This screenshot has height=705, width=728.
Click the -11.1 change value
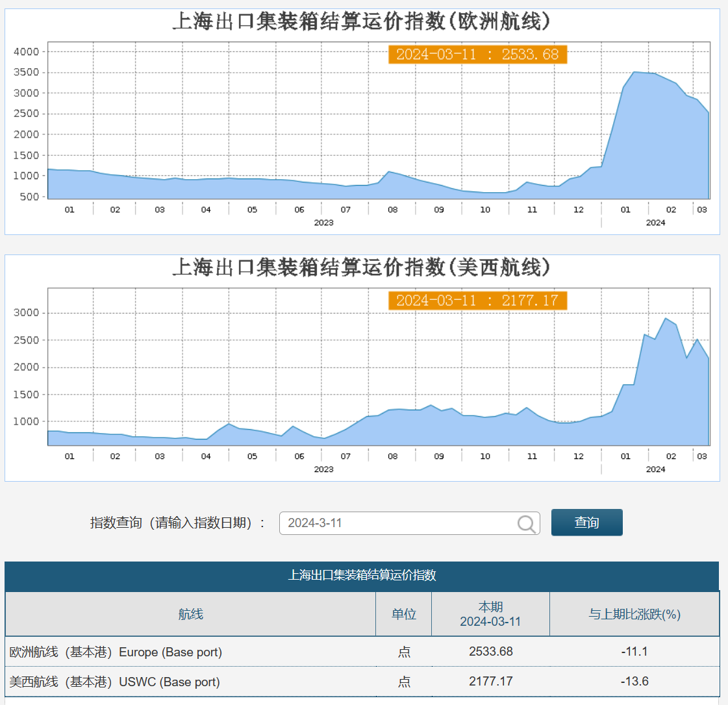(x=634, y=652)
